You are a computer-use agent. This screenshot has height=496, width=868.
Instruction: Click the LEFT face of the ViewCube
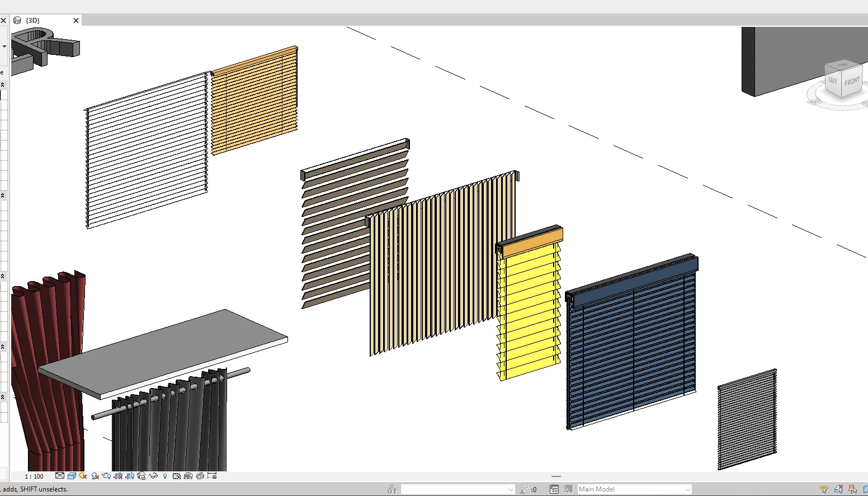(x=833, y=81)
